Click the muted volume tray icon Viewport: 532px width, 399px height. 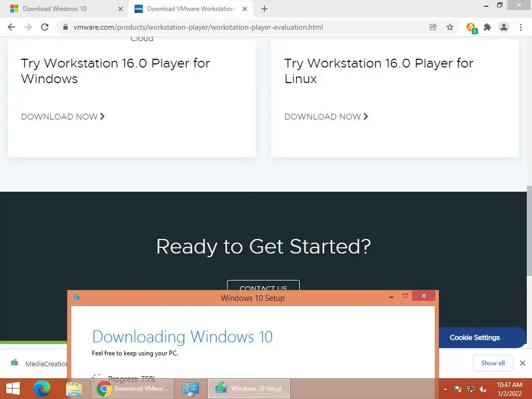click(x=483, y=389)
